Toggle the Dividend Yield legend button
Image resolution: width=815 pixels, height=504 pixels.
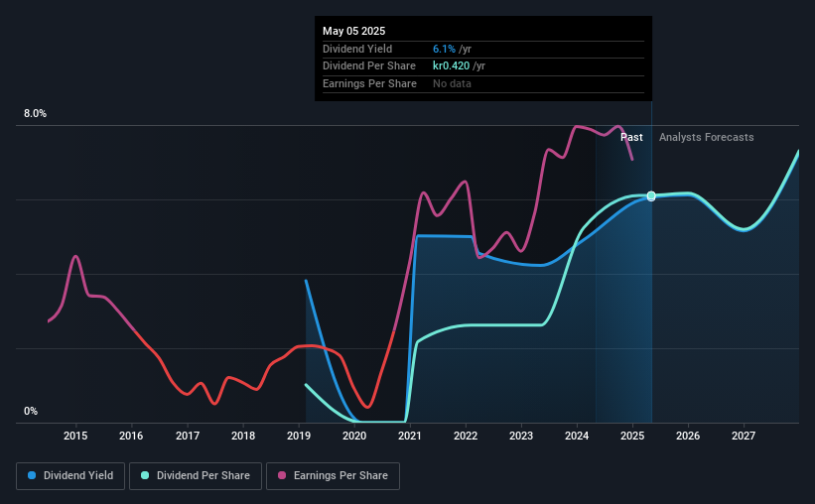pos(70,476)
